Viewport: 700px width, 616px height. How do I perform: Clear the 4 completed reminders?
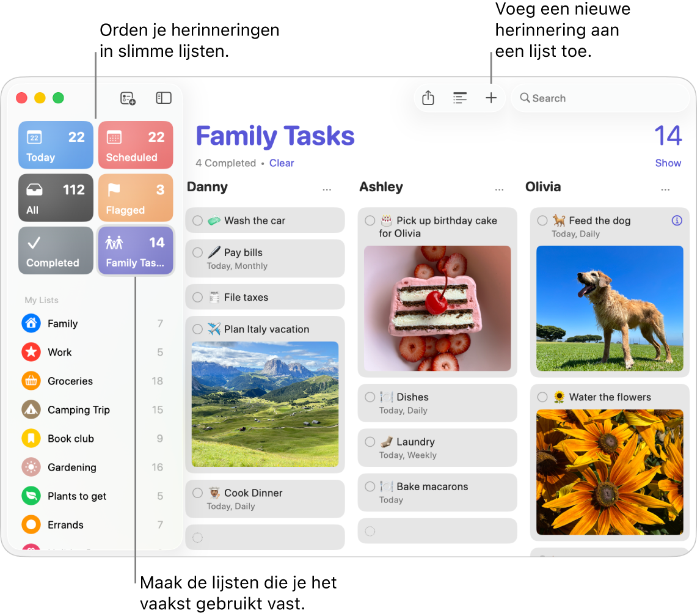[x=283, y=164]
